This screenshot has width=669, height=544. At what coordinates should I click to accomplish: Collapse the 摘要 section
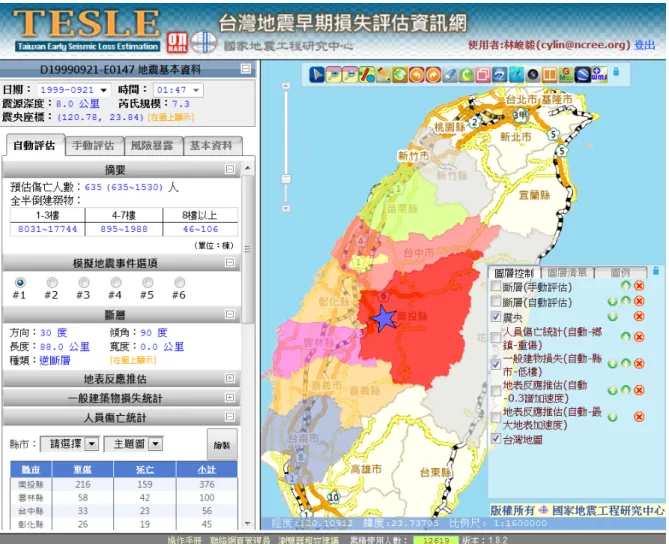pyautogui.click(x=230, y=169)
